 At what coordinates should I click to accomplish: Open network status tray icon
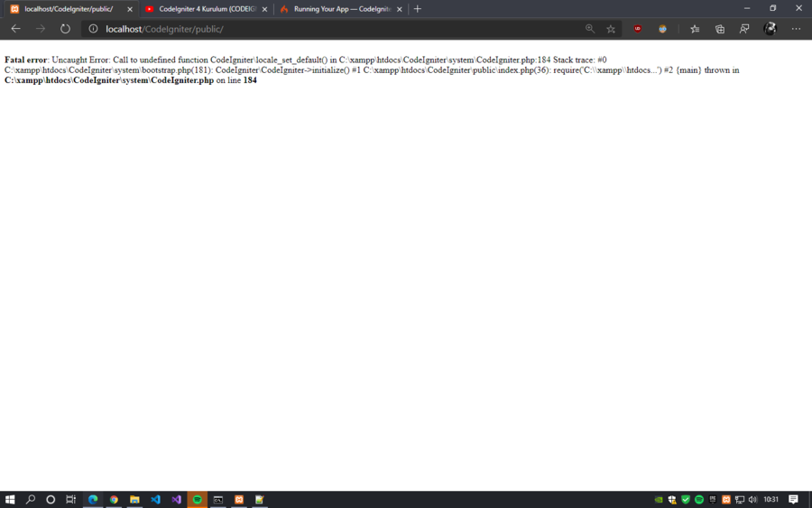[740, 500]
